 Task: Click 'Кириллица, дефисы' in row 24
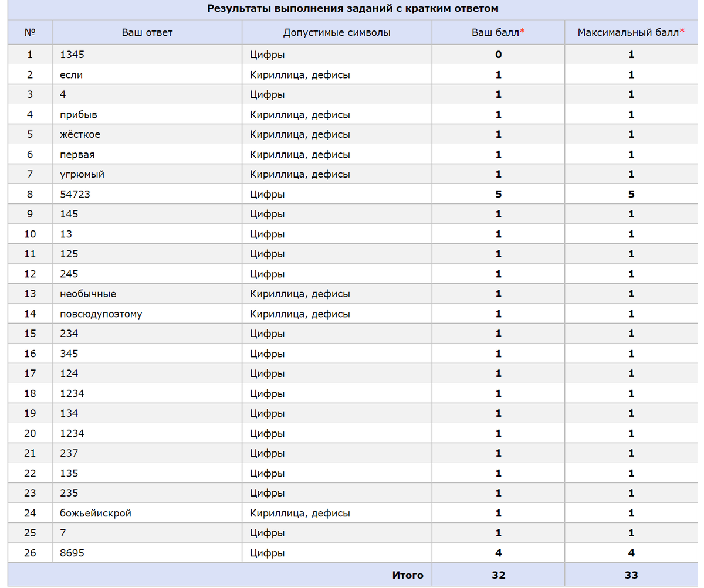tap(300, 513)
